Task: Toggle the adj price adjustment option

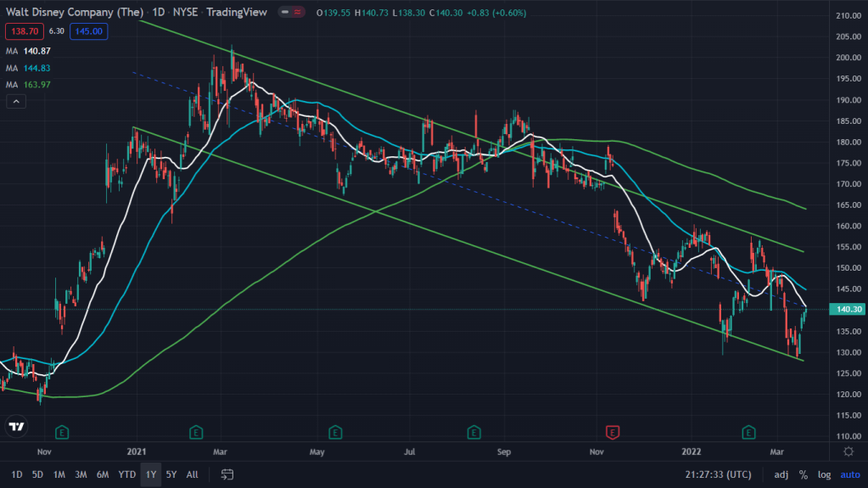Action: click(781, 474)
